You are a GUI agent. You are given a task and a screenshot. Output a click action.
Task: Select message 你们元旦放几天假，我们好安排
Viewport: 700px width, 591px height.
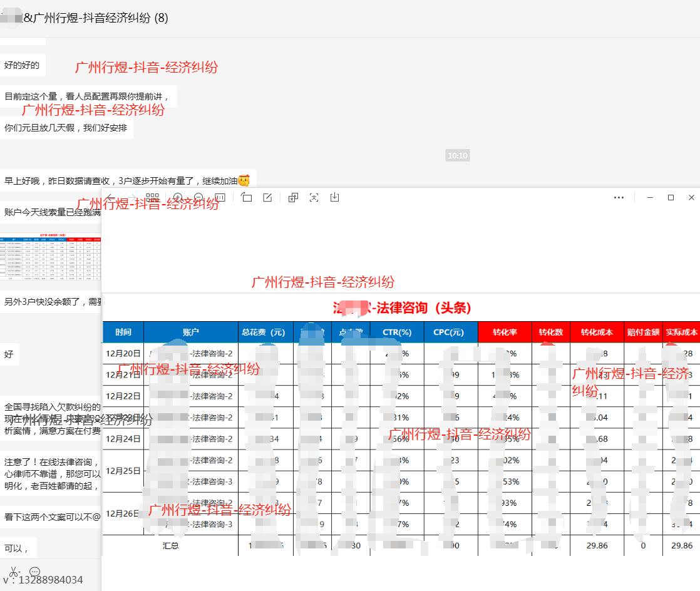click(x=66, y=128)
